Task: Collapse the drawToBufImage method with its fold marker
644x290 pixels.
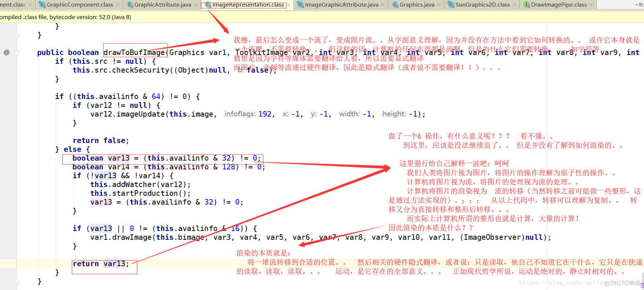Action: click(x=16, y=52)
